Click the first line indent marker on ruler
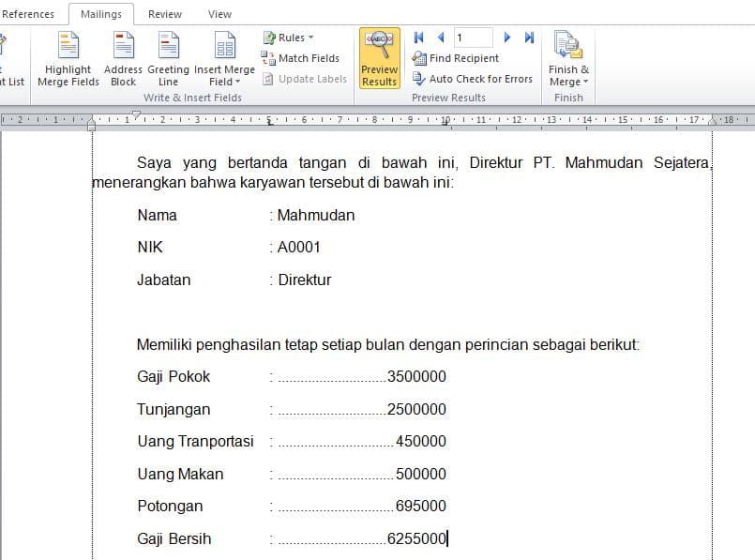Viewport: 755px width, 560px height. (x=137, y=114)
